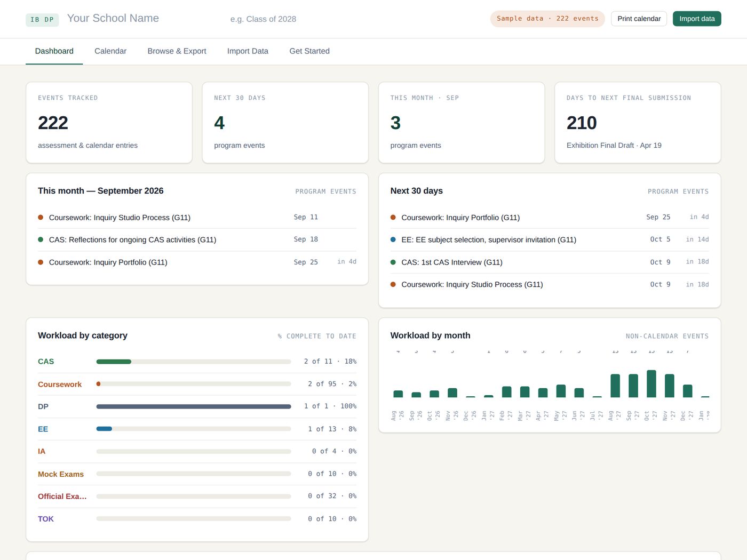This screenshot has width=747, height=560.
Task: Click the '2 of 95 · 2%' Coursework value
Action: 332,384
